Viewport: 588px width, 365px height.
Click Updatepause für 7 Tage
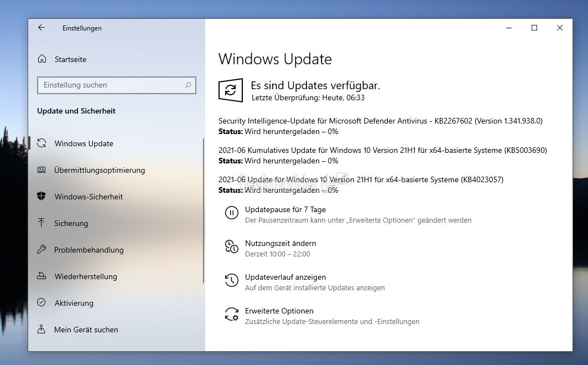click(285, 209)
